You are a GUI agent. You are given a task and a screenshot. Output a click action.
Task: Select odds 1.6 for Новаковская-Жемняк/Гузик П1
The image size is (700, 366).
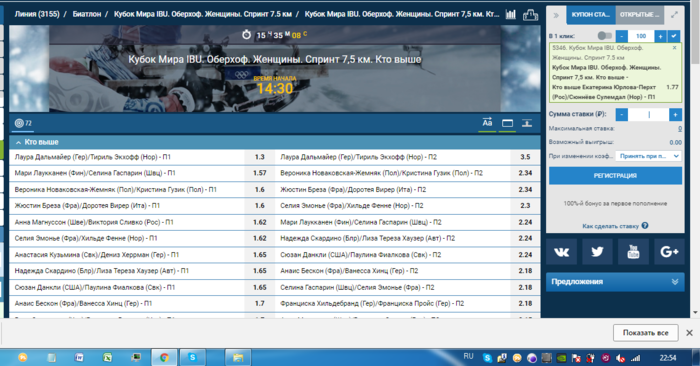point(259,190)
